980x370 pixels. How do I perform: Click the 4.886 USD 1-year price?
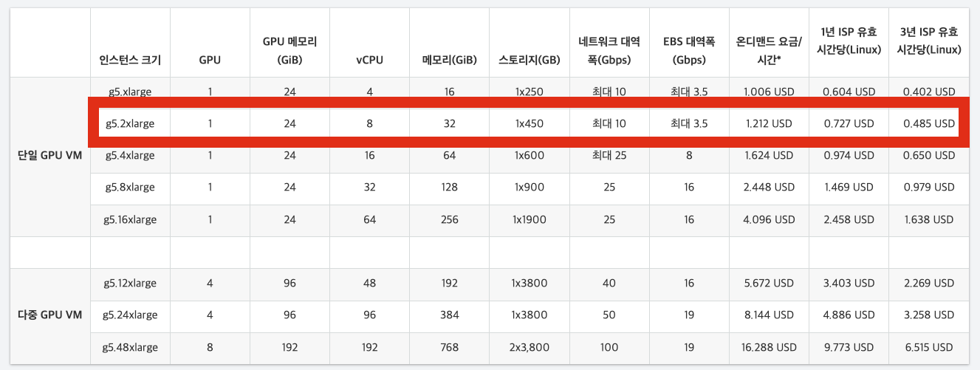(849, 315)
